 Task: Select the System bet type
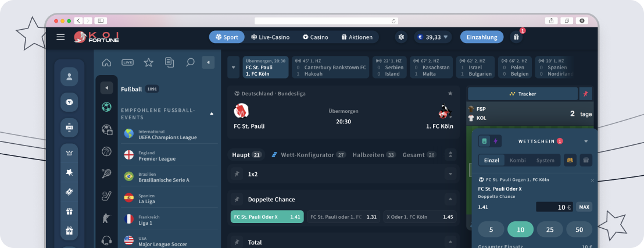click(x=545, y=161)
